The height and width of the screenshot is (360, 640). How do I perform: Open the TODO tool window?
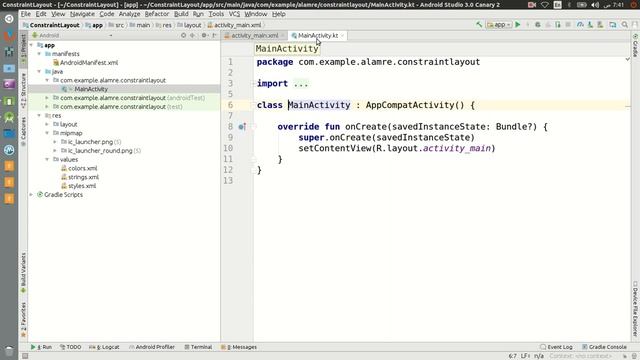(70, 347)
